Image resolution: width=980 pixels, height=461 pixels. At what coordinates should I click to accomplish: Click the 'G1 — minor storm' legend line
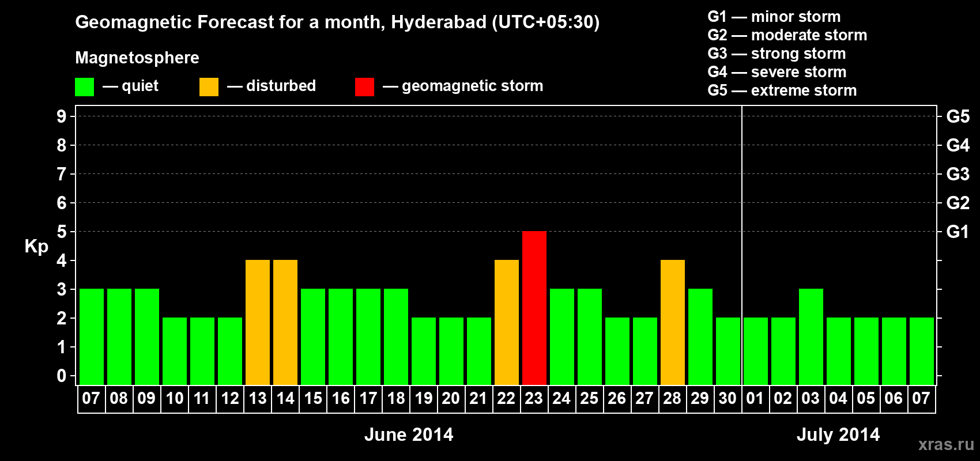(x=774, y=17)
